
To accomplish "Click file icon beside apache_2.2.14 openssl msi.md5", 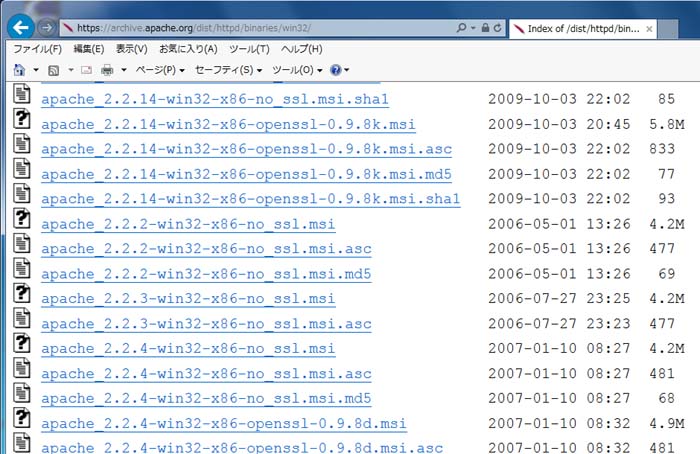I will pyautogui.click(x=21, y=169).
